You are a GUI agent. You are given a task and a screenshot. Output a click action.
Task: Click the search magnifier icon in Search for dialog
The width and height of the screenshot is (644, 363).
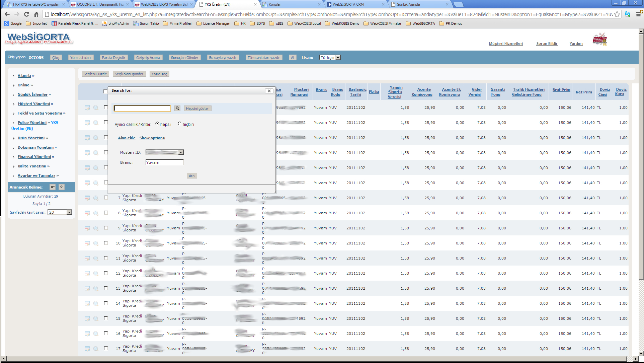point(177,108)
